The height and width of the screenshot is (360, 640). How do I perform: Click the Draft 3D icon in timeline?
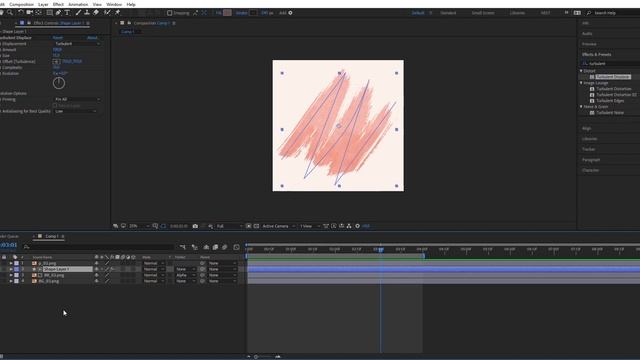tap(195, 247)
